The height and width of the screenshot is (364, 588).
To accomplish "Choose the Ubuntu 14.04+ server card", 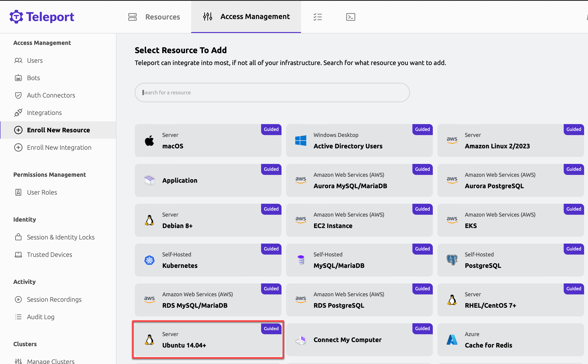I will 208,340.
